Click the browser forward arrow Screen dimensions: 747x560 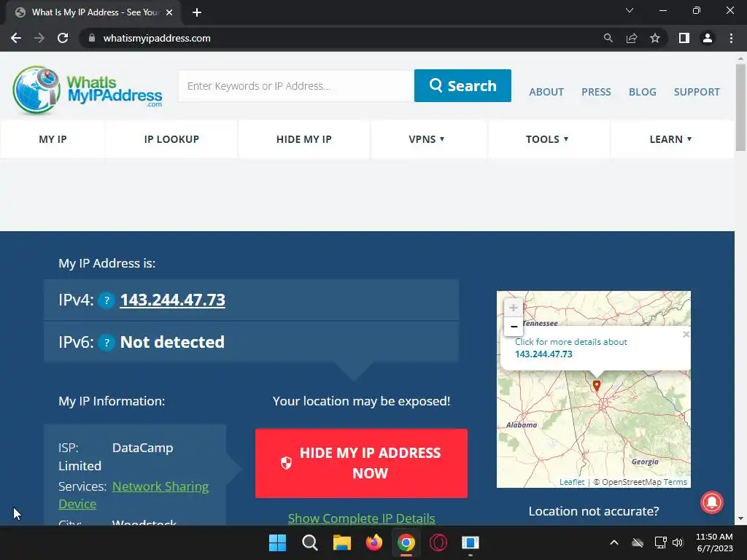point(39,38)
